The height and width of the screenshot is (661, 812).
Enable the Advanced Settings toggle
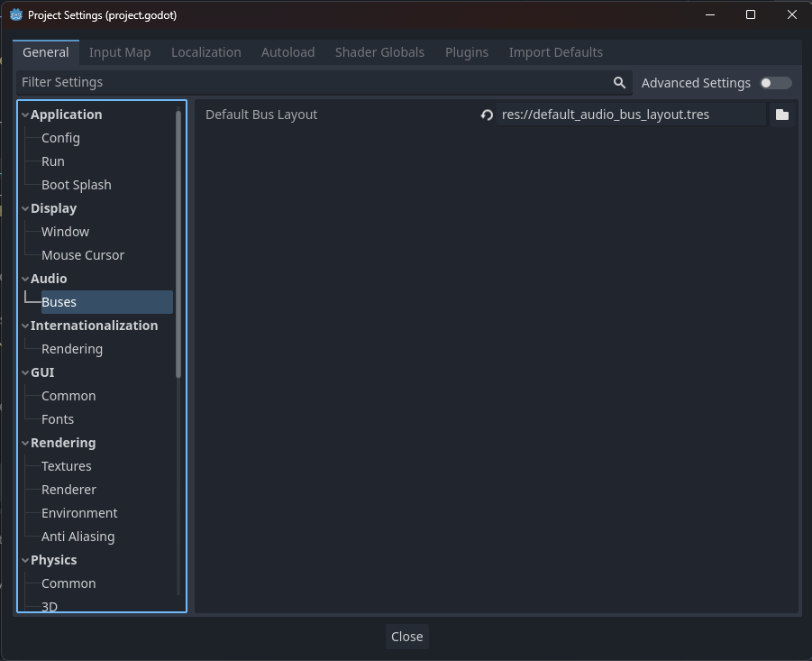tap(775, 82)
